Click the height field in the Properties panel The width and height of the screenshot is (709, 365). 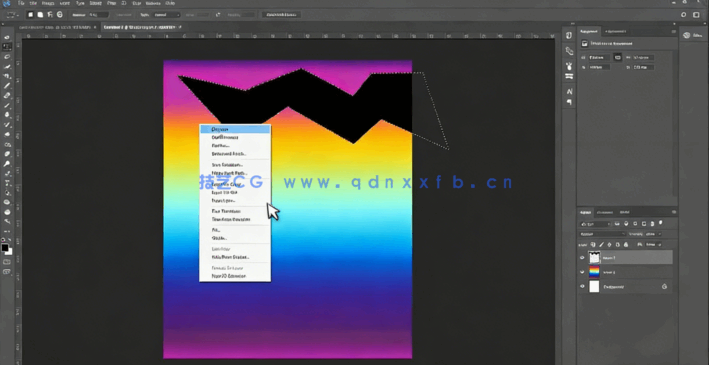[x=643, y=57]
